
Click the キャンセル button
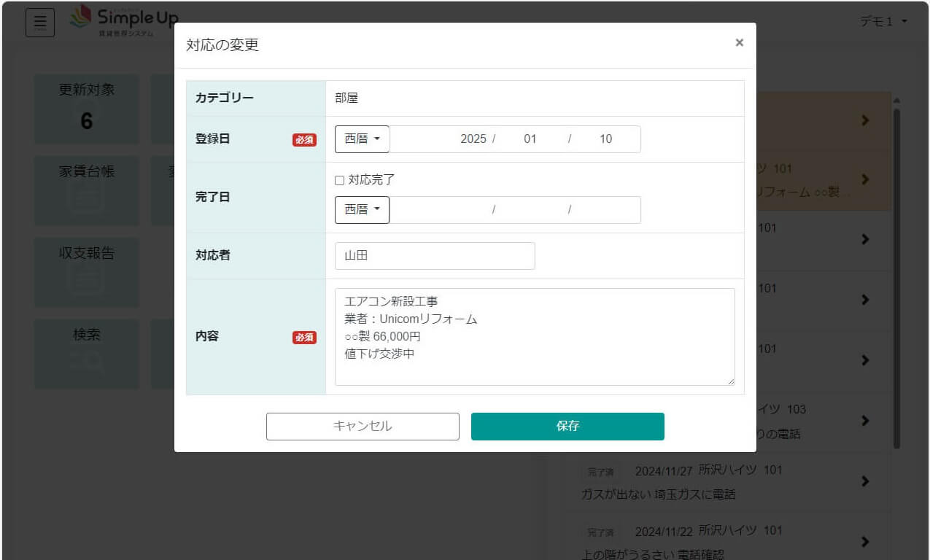point(363,427)
